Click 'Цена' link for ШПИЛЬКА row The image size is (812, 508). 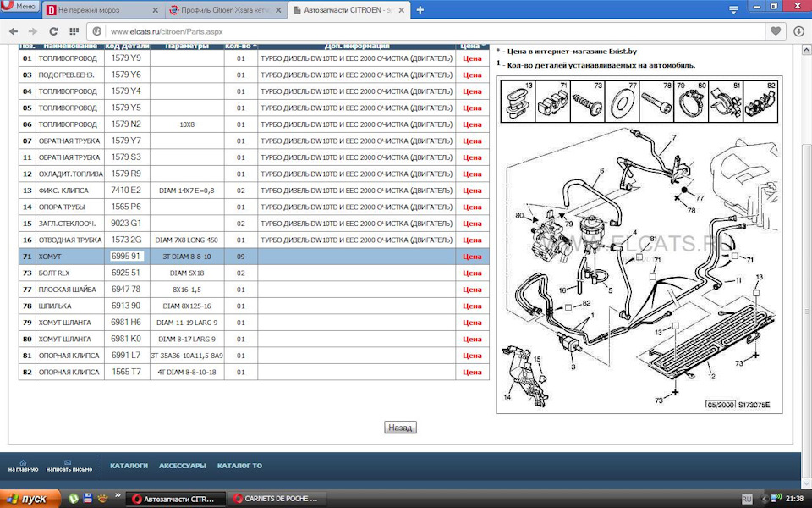coord(472,306)
